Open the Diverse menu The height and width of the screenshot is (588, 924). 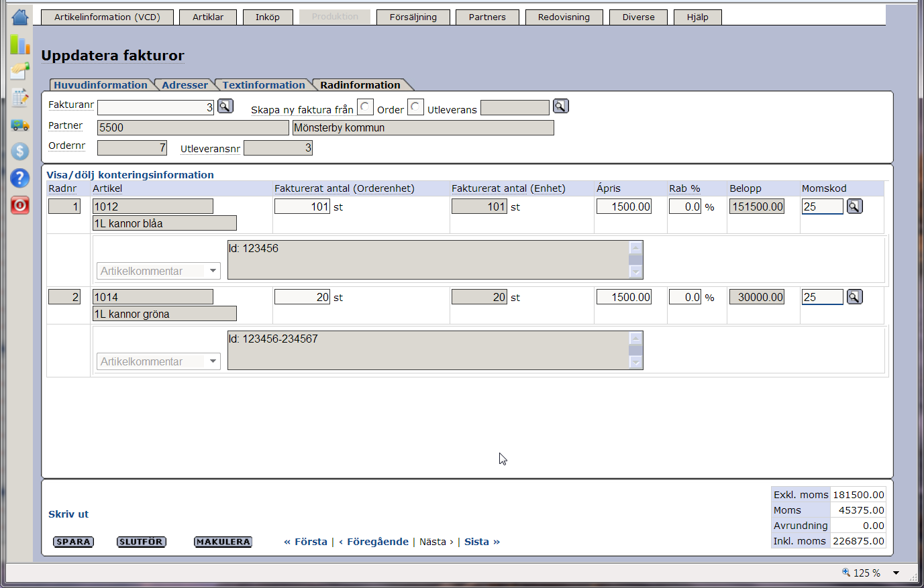[x=638, y=17]
